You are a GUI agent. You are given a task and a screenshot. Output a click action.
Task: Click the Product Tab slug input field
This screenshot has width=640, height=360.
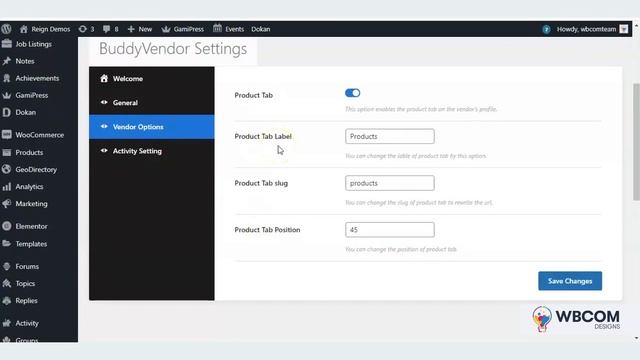coord(390,183)
